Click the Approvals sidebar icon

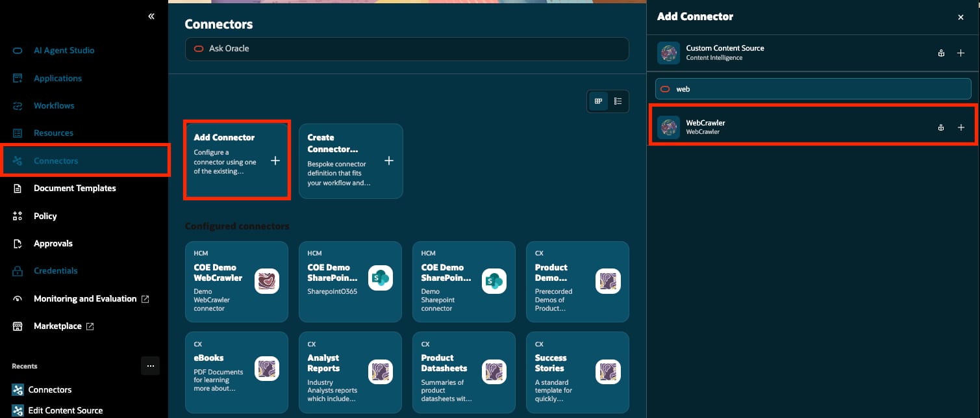pyautogui.click(x=18, y=243)
